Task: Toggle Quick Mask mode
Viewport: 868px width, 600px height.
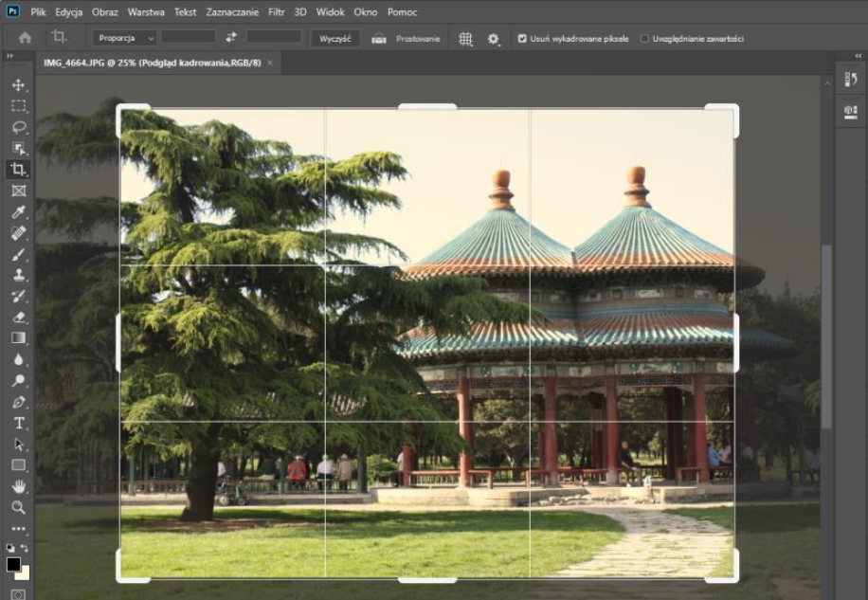Action: pos(18,593)
